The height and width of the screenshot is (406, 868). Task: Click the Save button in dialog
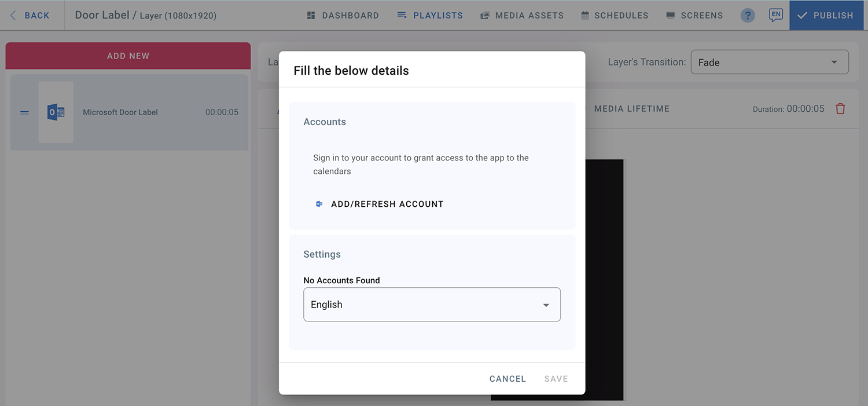(x=556, y=379)
